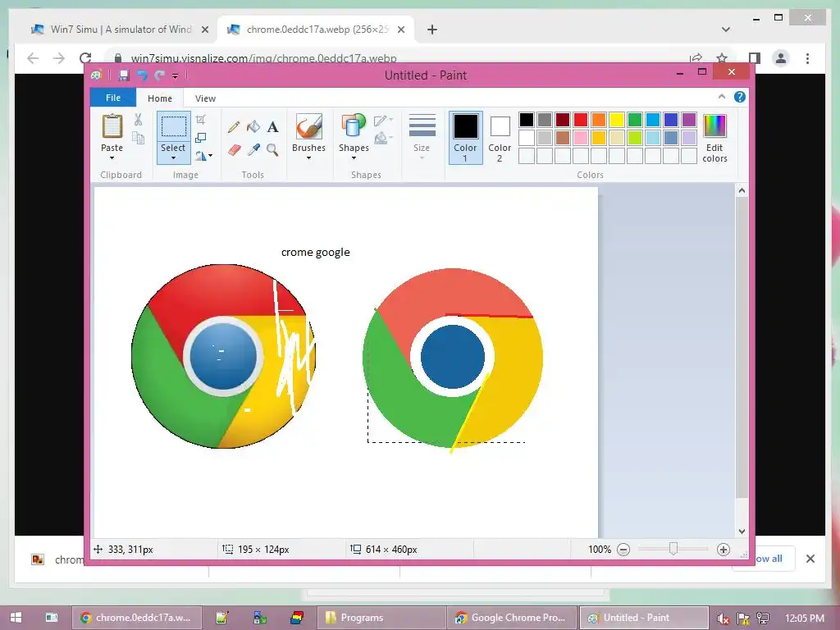Switch to Win7 Simu browser tab
840x630 pixels.
coord(119,30)
